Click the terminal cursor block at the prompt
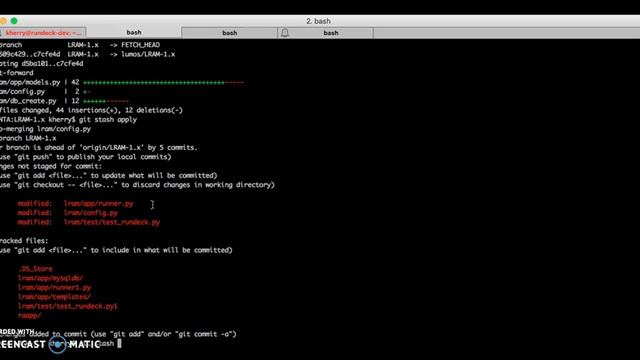Viewport: 640px width, 360px height. click(119, 343)
